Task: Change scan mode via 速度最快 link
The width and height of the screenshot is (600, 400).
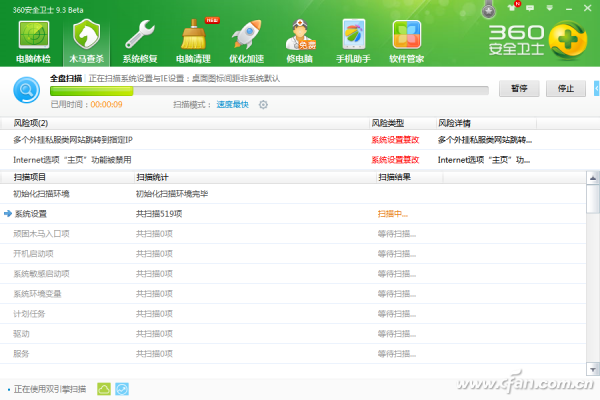Action: point(232,104)
